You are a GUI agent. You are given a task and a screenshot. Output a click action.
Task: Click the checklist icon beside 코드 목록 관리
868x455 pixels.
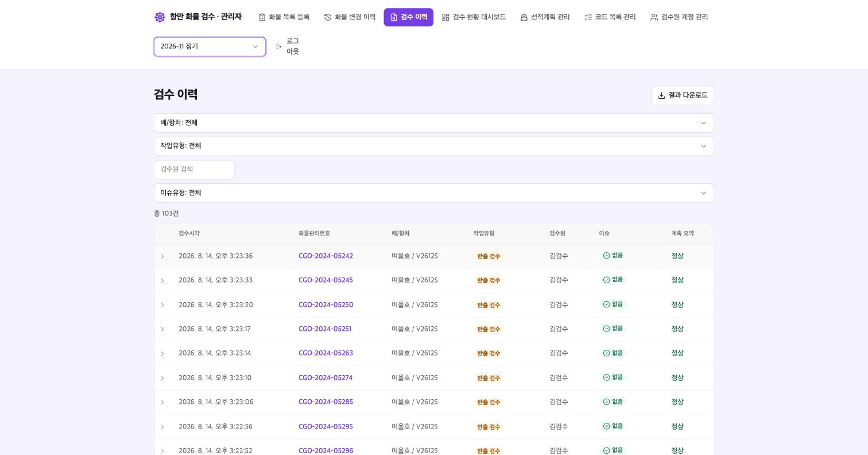[x=588, y=17]
